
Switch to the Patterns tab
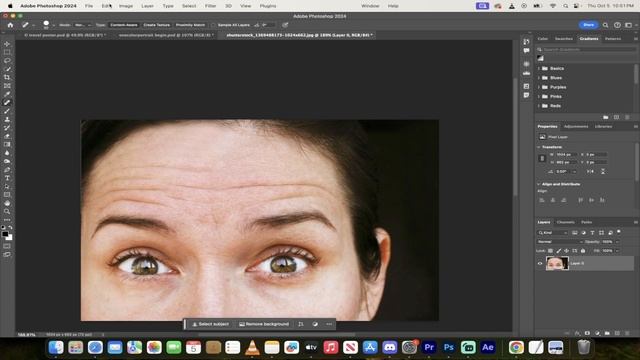tap(613, 39)
